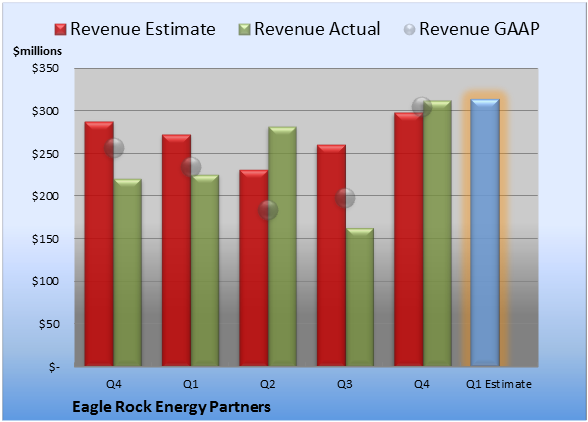Click the $300 y-axis label

pos(45,111)
